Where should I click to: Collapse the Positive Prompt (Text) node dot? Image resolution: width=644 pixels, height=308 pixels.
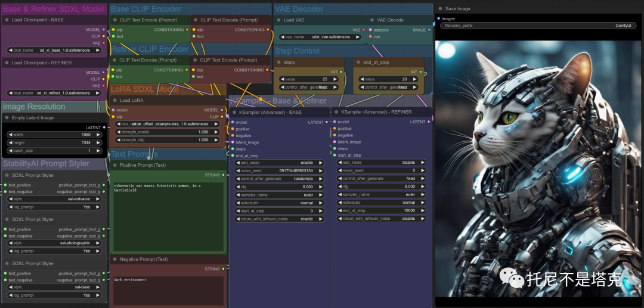tap(114, 165)
